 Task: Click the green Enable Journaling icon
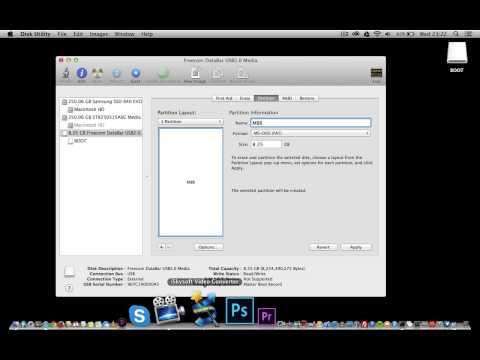[x=163, y=73]
